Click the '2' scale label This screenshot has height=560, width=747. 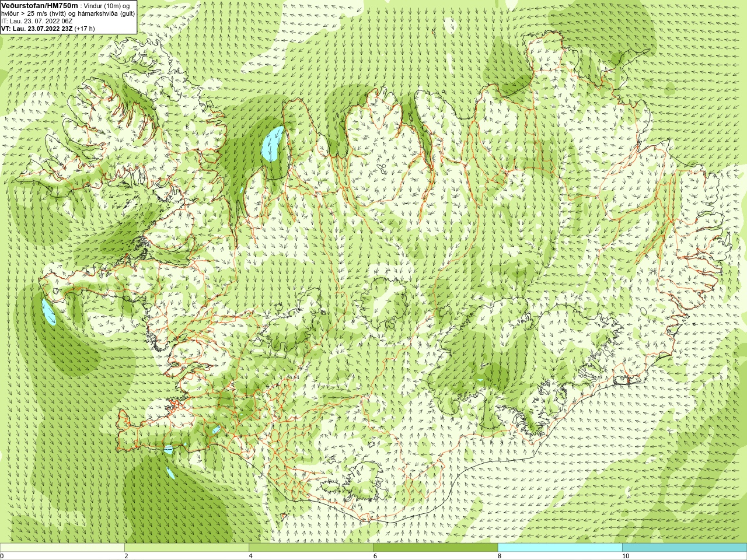[126, 556]
